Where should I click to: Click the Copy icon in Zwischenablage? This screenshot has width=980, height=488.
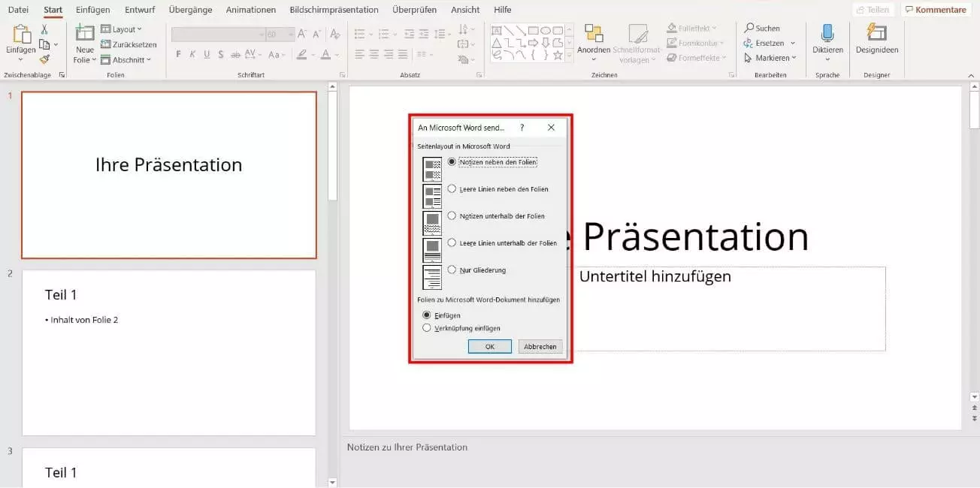pyautogui.click(x=44, y=44)
